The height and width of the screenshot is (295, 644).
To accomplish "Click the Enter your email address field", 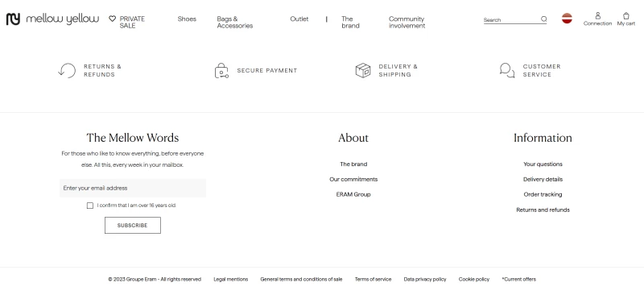I will point(133,188).
